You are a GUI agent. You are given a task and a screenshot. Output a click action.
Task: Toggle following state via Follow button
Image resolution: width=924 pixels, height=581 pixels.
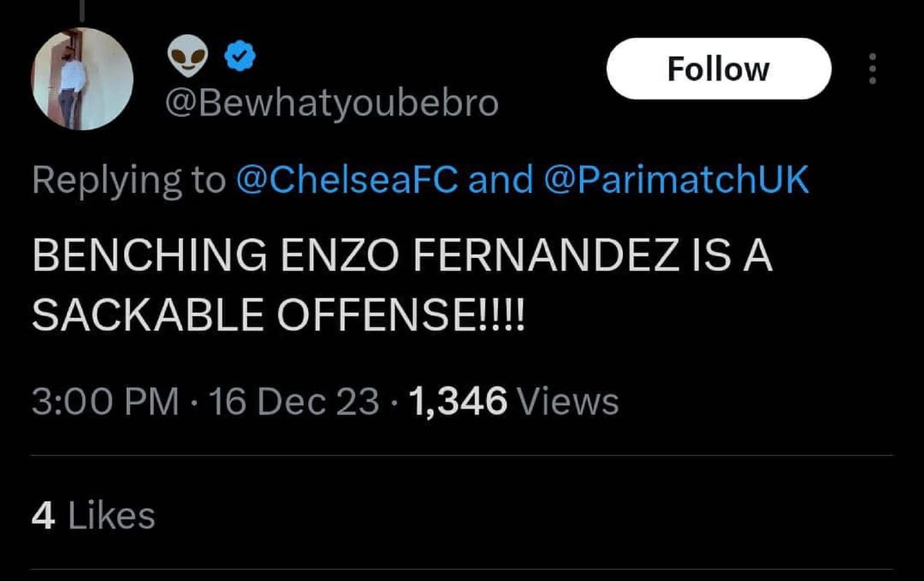click(718, 68)
